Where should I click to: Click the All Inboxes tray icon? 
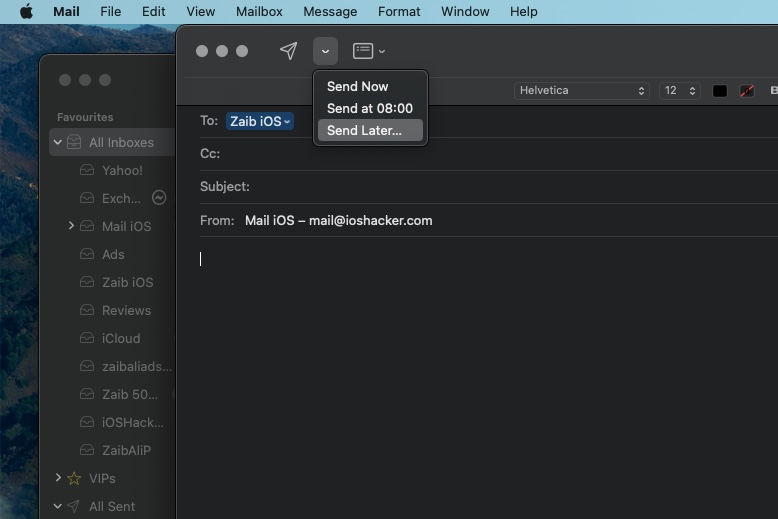pyautogui.click(x=74, y=142)
